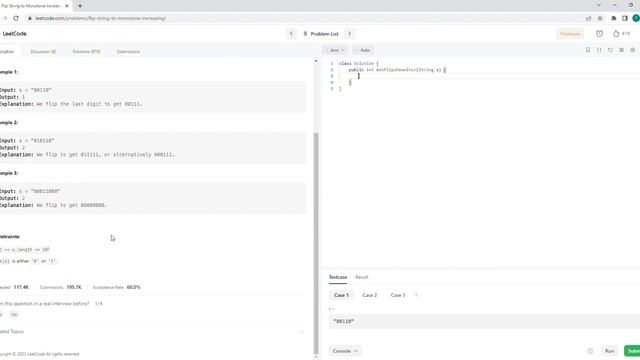Select the Result tab

[x=362, y=277]
